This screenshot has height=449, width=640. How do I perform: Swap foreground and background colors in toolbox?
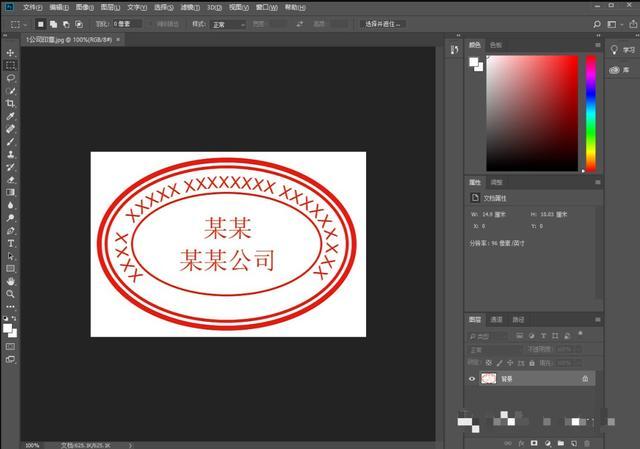tap(14, 318)
